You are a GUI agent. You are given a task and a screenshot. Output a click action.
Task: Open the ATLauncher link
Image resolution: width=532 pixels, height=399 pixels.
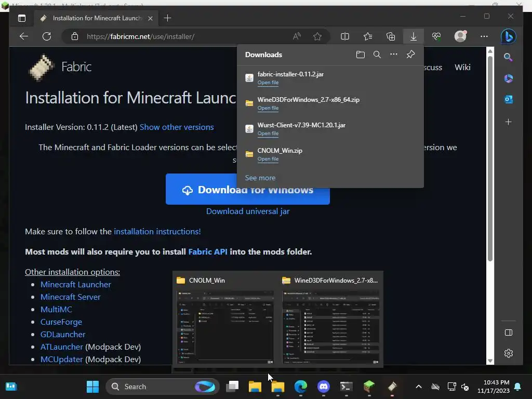click(62, 347)
